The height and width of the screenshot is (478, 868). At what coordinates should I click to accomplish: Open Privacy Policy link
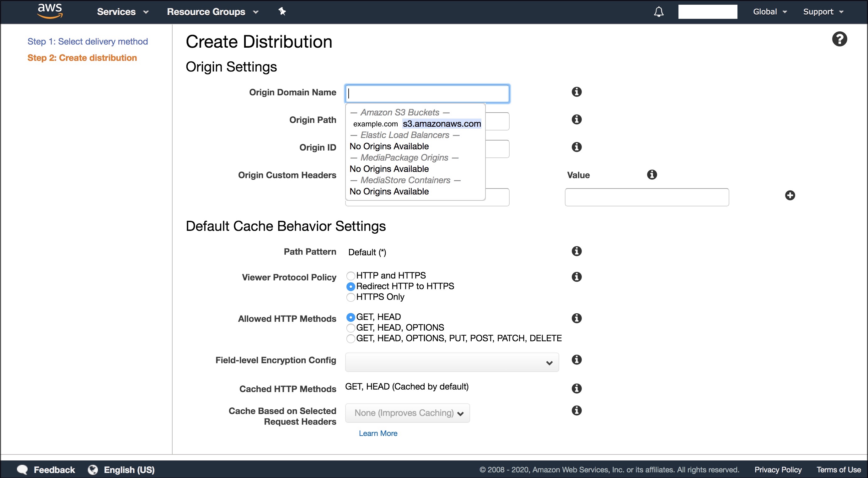778,470
